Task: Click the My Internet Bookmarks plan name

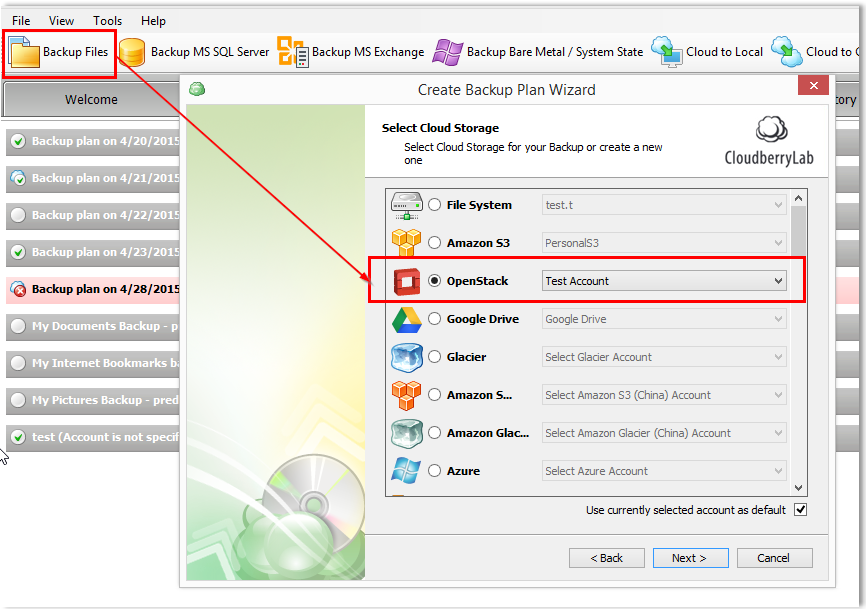Action: 105,363
